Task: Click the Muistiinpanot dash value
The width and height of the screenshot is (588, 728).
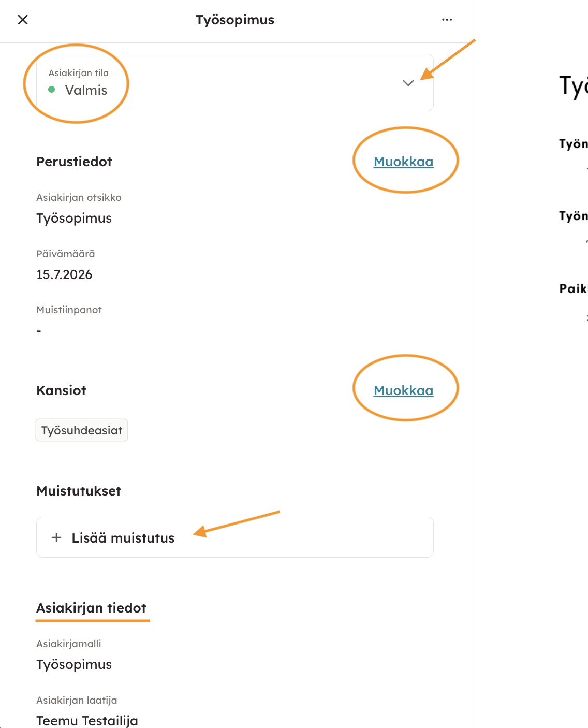Action: point(39,330)
